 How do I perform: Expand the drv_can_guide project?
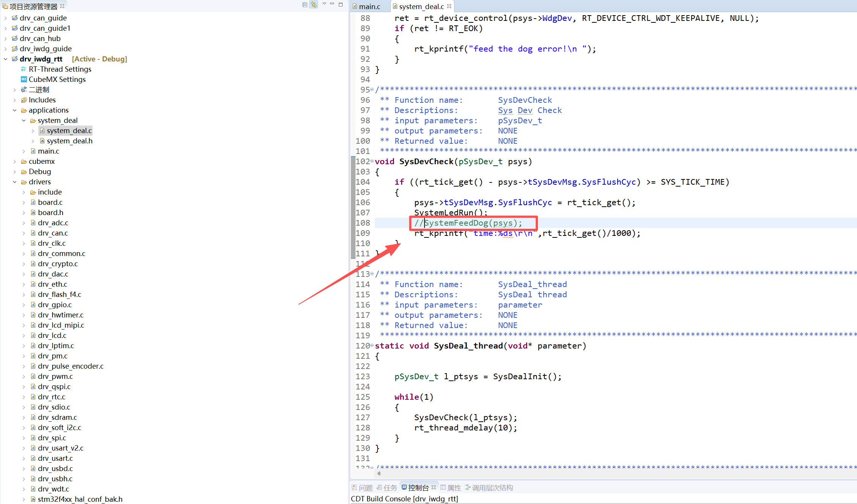coord(5,18)
